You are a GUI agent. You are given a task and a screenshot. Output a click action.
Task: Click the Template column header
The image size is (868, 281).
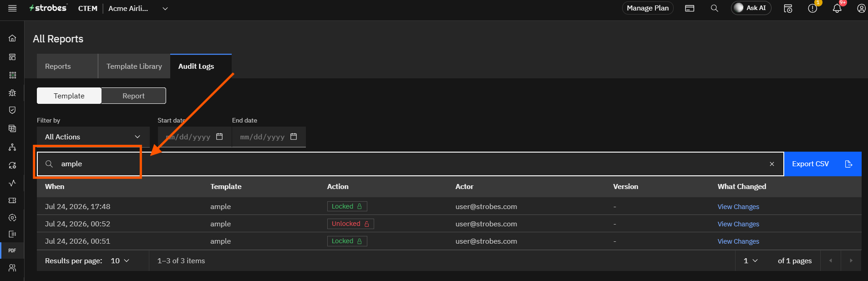point(226,187)
